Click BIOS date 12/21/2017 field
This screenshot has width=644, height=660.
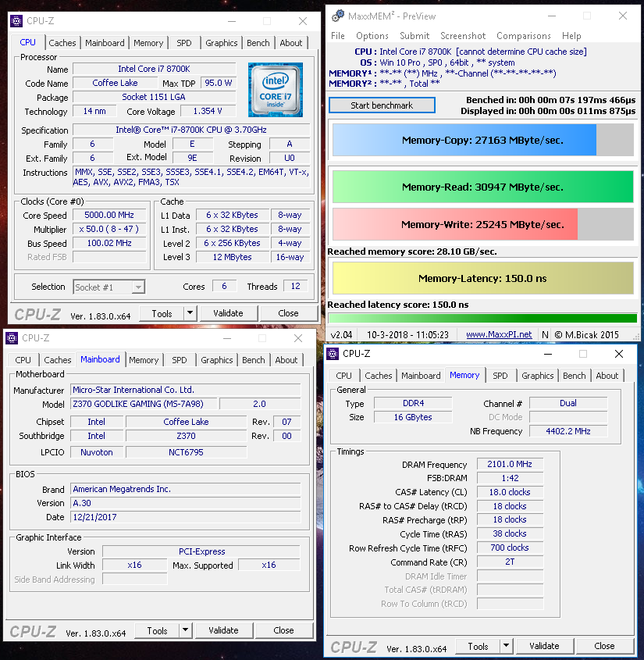coord(186,517)
